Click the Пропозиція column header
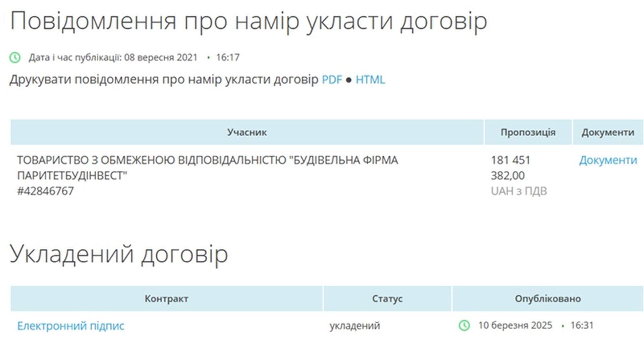 (x=528, y=132)
